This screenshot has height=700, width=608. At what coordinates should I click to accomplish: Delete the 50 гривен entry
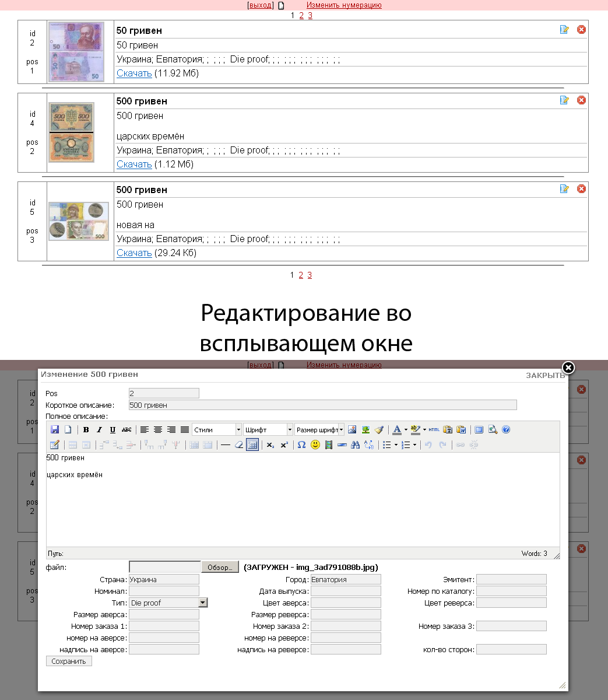(x=581, y=30)
